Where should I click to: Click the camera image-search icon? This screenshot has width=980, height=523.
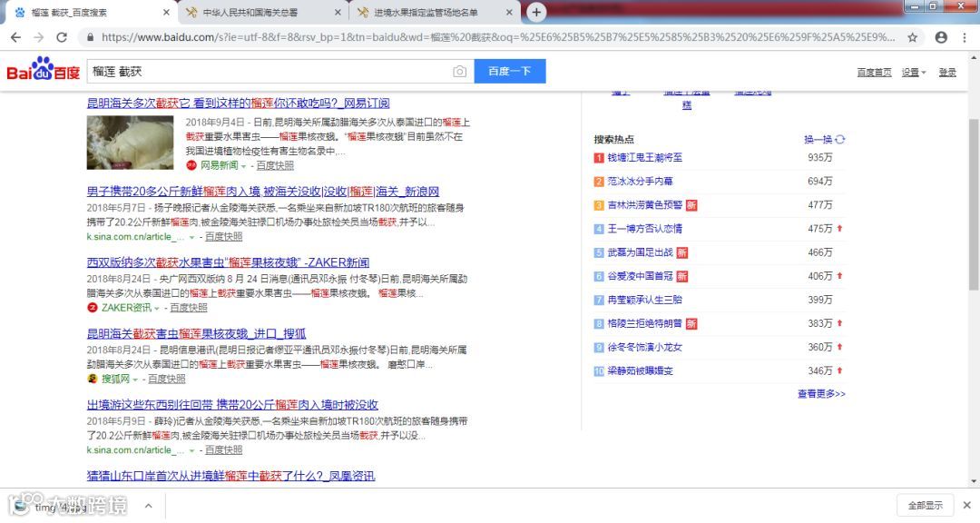(x=459, y=72)
